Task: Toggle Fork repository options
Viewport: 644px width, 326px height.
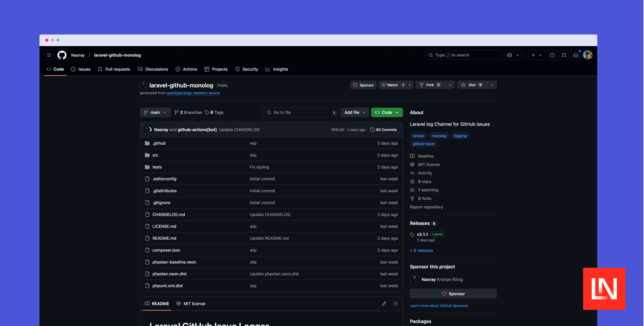Action: click(450, 85)
